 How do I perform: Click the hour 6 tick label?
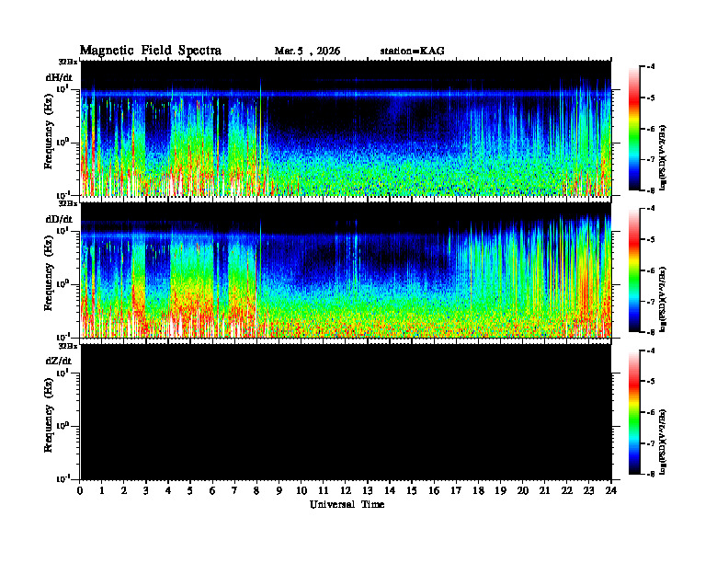[x=212, y=491]
